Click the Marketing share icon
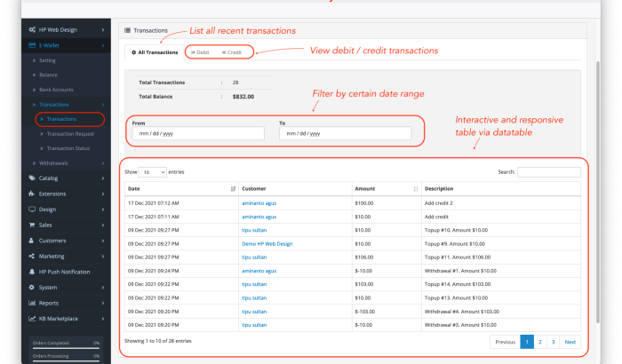 [32, 257]
